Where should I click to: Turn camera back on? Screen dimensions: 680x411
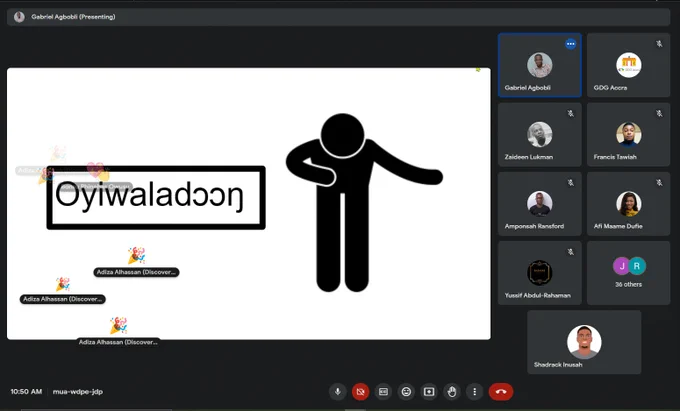pyautogui.click(x=360, y=392)
